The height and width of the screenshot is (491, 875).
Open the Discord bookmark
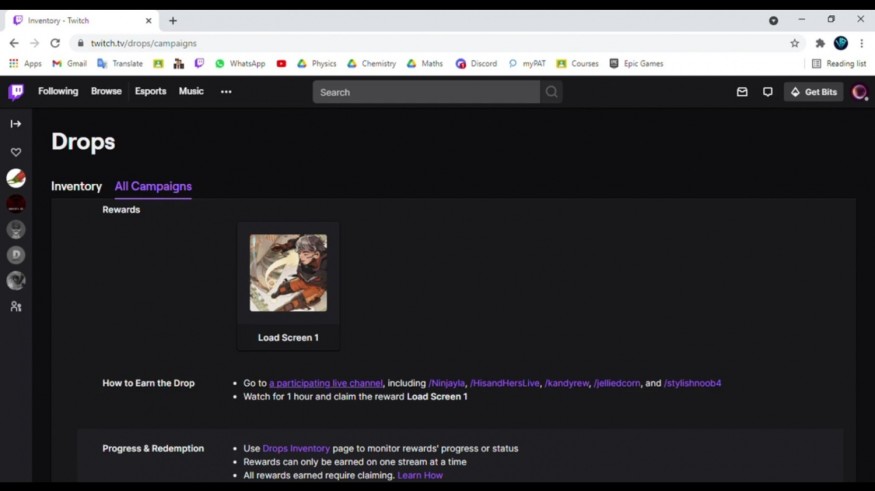(476, 64)
